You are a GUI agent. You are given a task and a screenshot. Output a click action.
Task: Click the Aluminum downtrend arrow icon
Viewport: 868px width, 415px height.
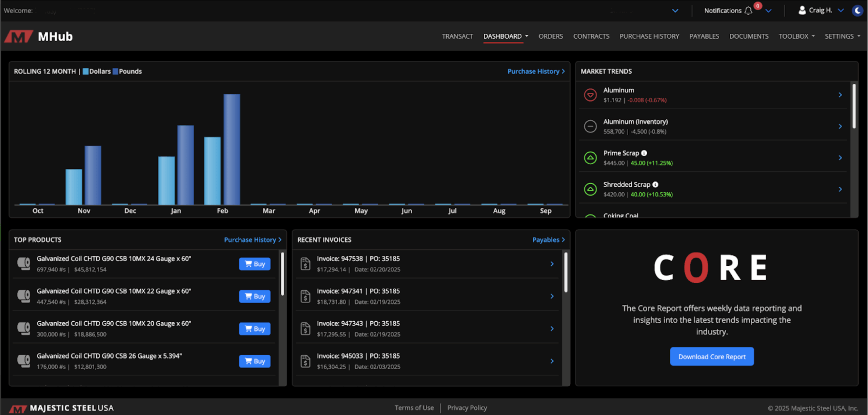pyautogui.click(x=590, y=95)
